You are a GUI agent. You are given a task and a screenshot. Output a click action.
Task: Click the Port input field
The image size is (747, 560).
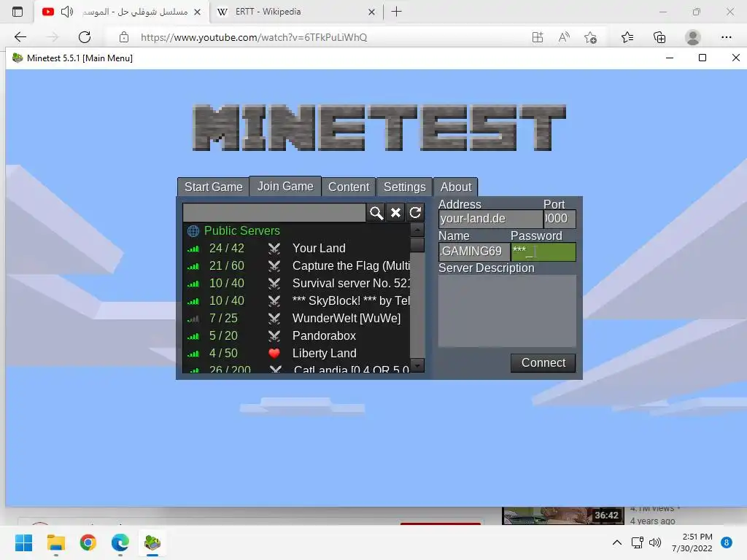click(560, 219)
